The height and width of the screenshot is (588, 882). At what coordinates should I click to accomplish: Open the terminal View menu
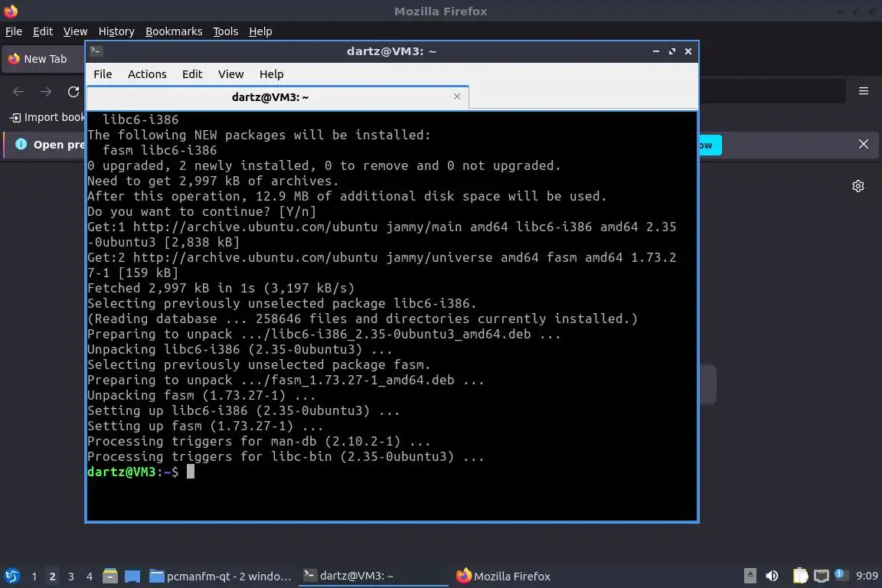click(230, 74)
